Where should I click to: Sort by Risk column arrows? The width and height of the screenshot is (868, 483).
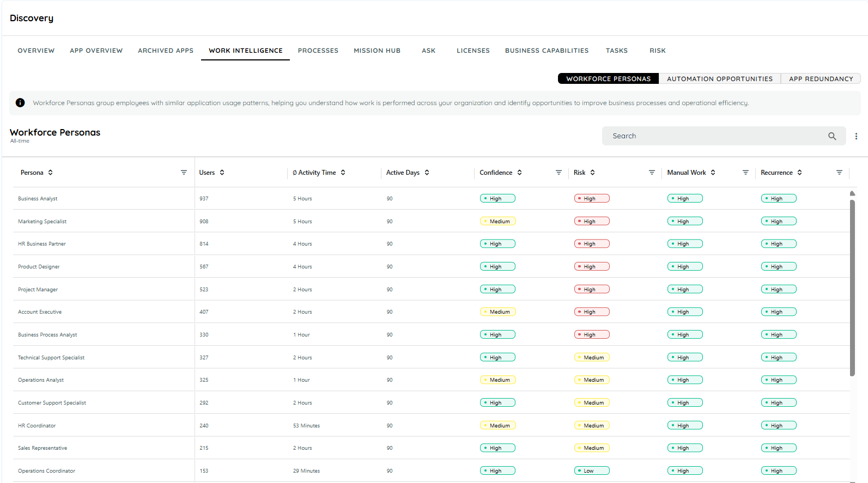(x=593, y=173)
